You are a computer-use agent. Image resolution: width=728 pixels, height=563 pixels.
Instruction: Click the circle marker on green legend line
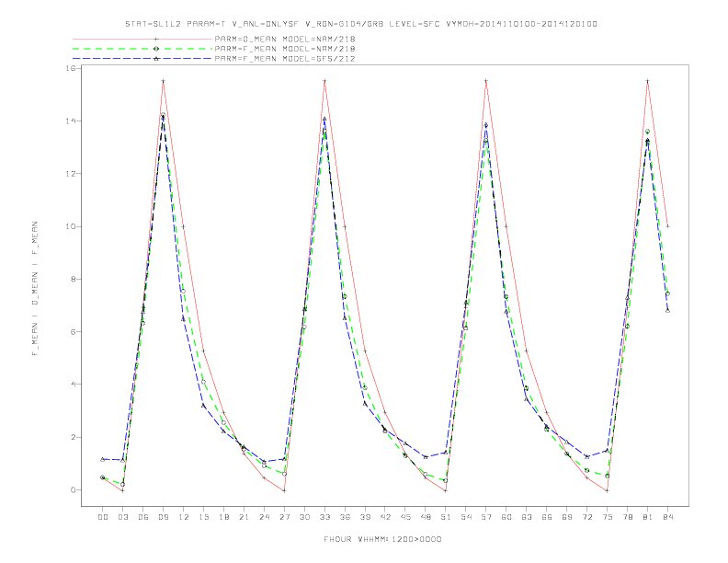(156, 49)
